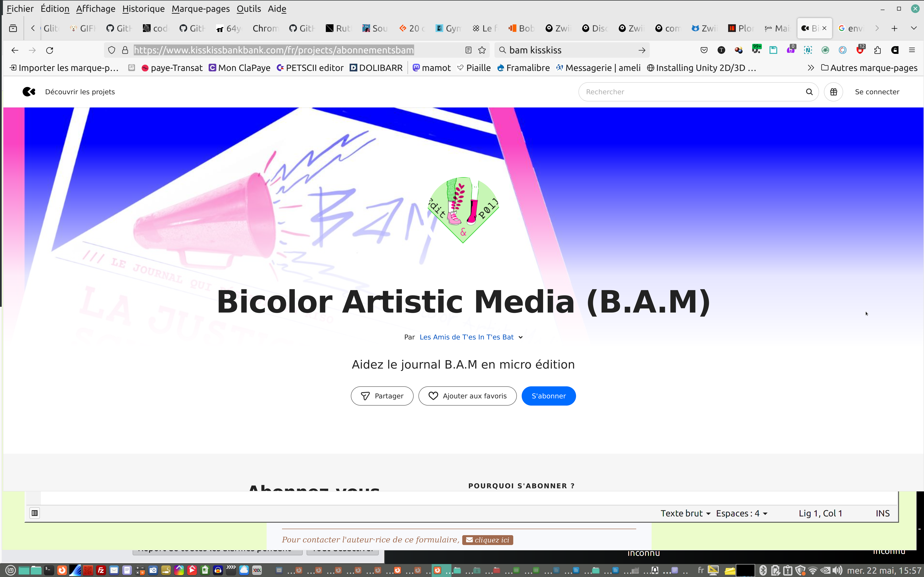924x577 pixels.
Task: Open the Firefox hamburger menu
Action: click(912, 50)
